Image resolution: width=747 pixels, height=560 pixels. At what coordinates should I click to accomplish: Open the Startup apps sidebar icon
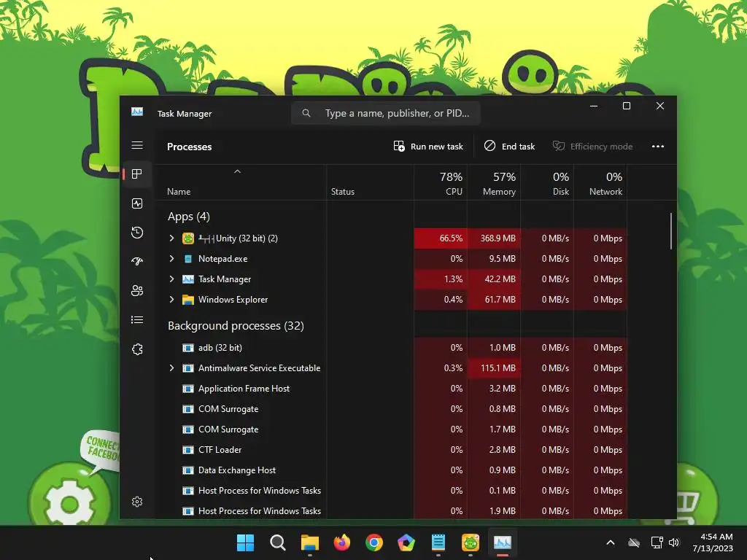click(x=137, y=262)
